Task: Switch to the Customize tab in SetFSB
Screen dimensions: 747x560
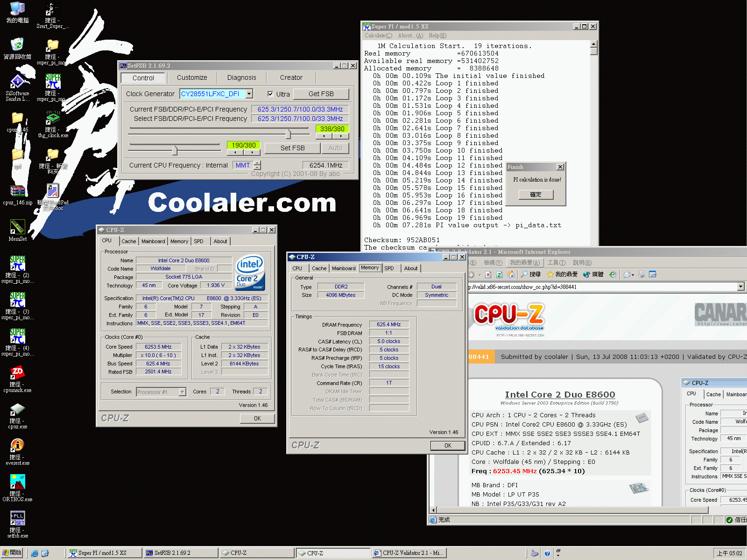Action: 192,77
